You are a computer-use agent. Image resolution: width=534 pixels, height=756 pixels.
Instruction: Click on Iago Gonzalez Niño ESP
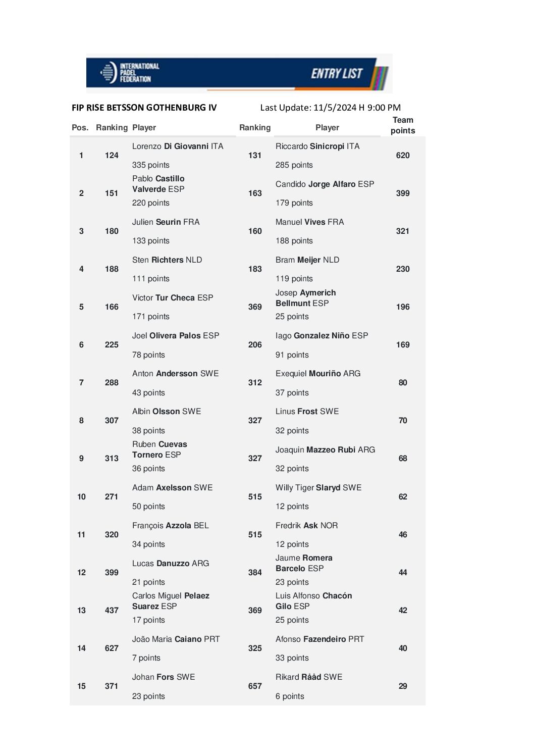(322, 336)
